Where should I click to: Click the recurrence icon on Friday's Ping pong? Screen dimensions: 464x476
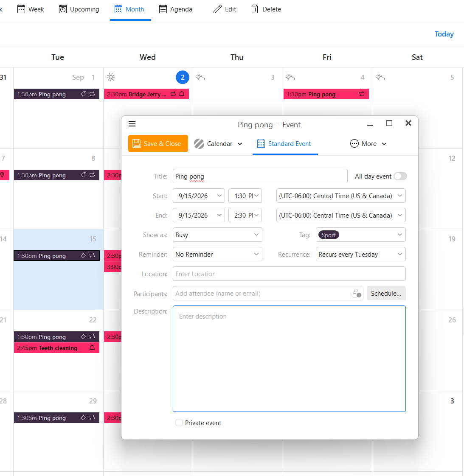(362, 94)
